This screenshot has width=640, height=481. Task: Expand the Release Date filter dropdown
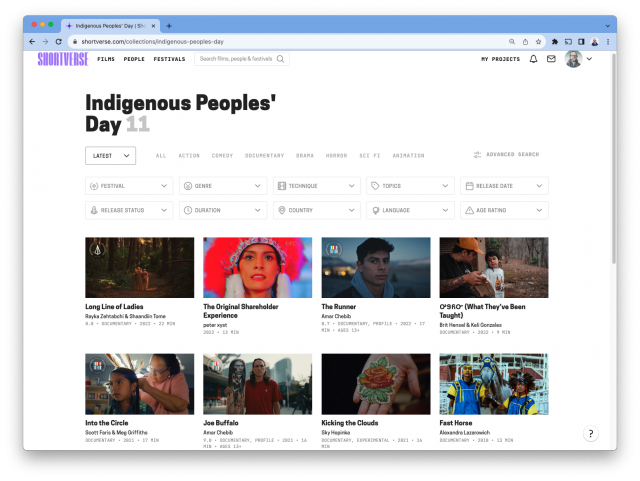click(504, 186)
